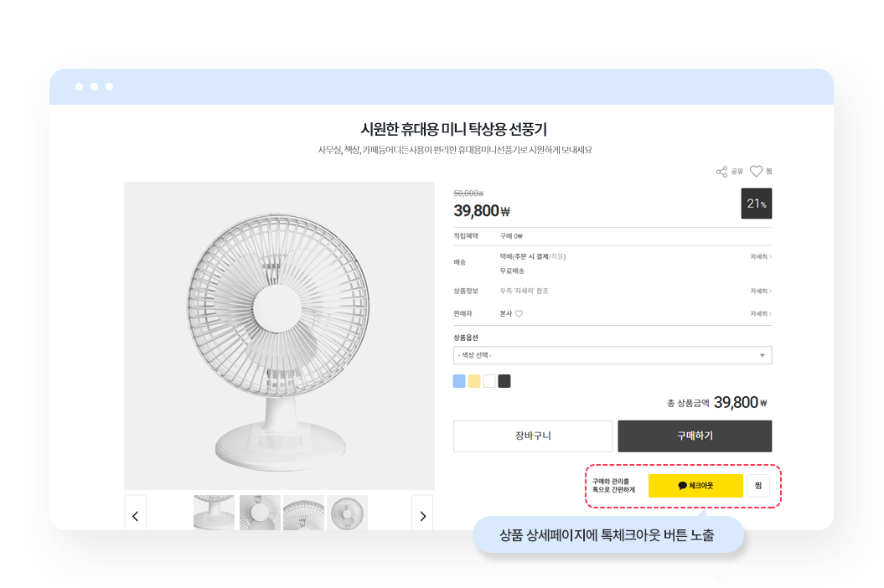Click the 21% discount badge
Viewport: 884px width, 588px height.
click(x=756, y=204)
